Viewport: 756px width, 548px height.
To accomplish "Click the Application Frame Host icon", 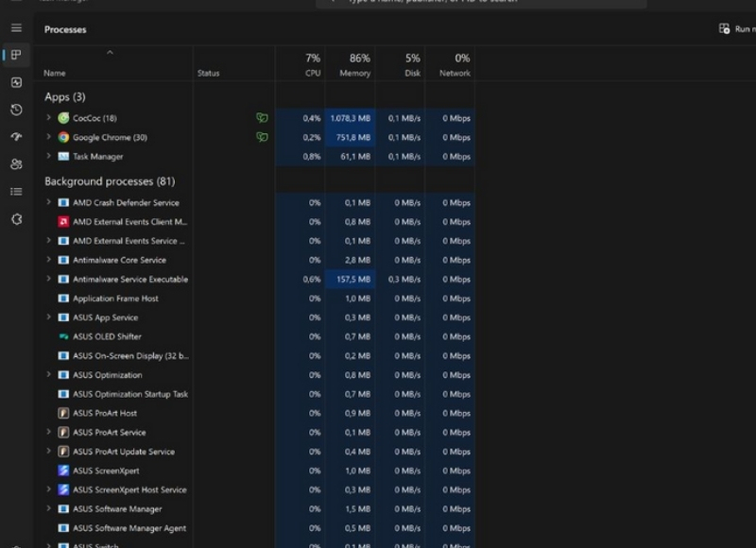I will pos(63,299).
